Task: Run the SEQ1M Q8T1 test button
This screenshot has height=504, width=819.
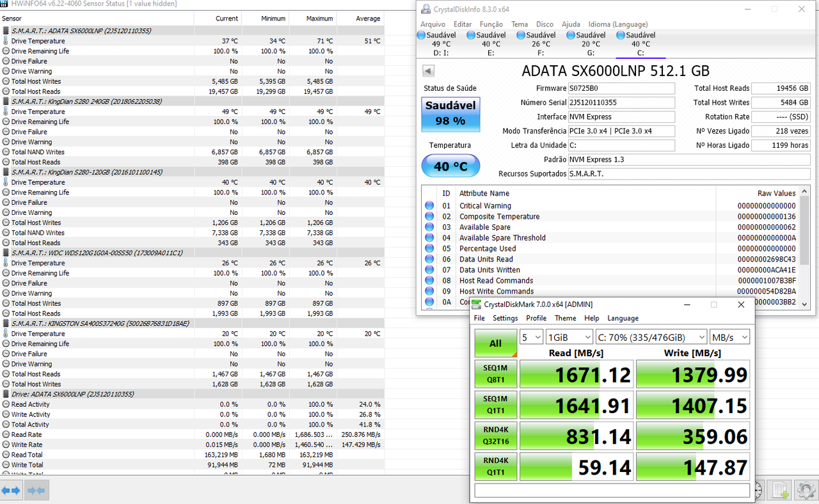Action: tap(495, 374)
